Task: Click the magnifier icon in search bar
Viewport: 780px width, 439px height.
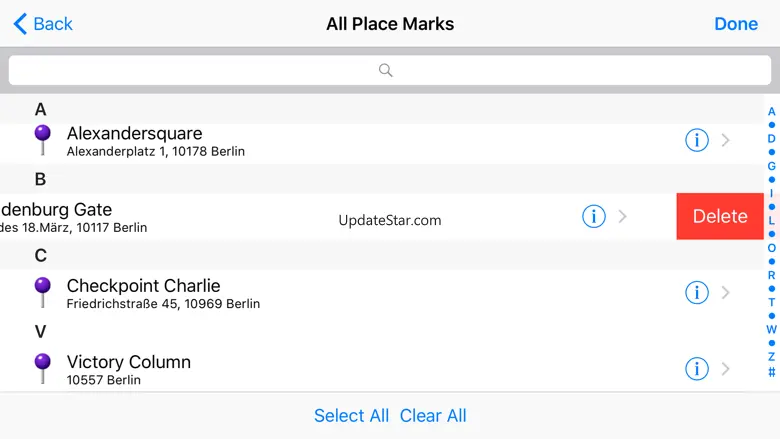Action: [386, 70]
